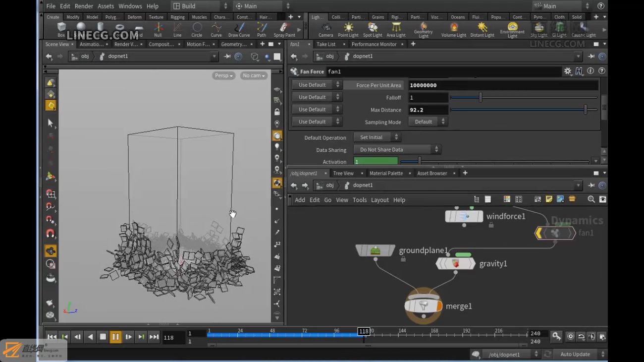
Task: Select the Box shelf tool
Action: (x=61, y=29)
